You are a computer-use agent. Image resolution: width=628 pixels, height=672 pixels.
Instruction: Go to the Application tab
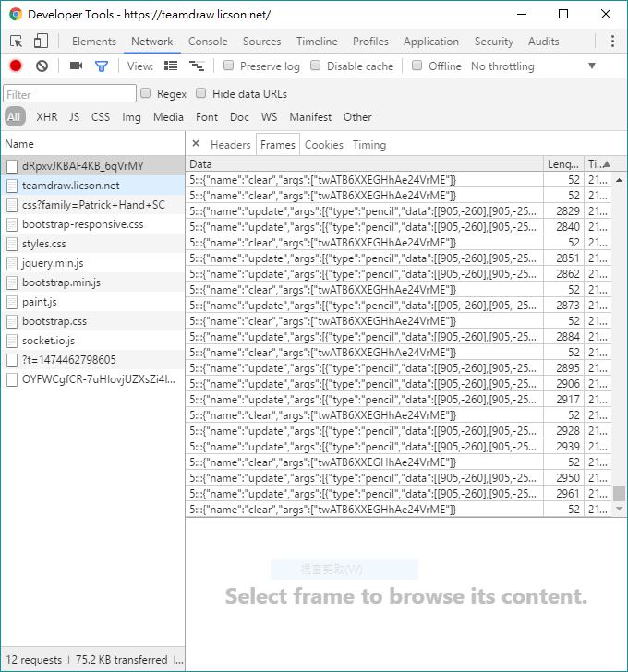coord(430,42)
